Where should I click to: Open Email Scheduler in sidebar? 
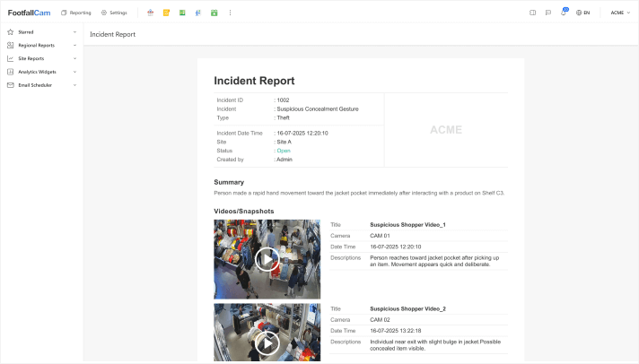[x=35, y=85]
